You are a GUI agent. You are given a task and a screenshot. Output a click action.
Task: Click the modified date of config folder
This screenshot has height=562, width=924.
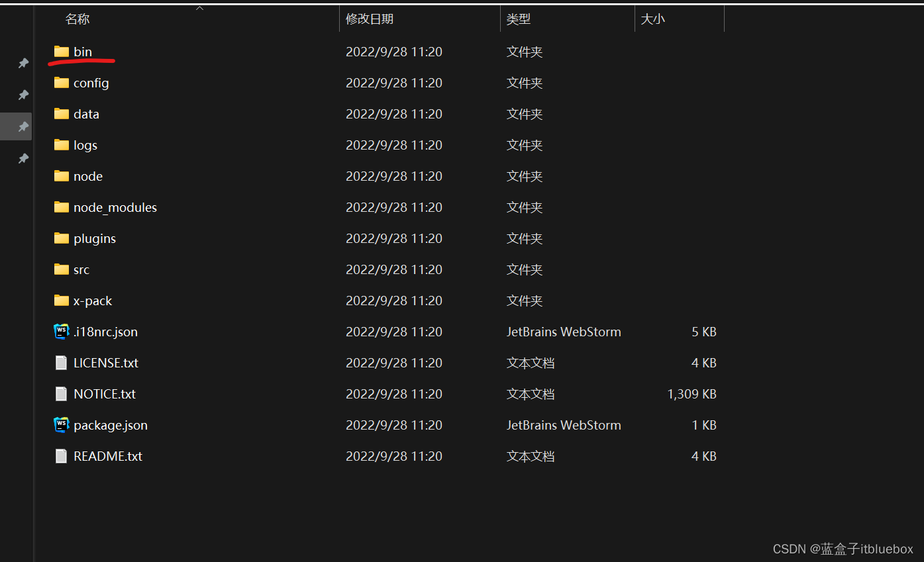pyautogui.click(x=394, y=83)
